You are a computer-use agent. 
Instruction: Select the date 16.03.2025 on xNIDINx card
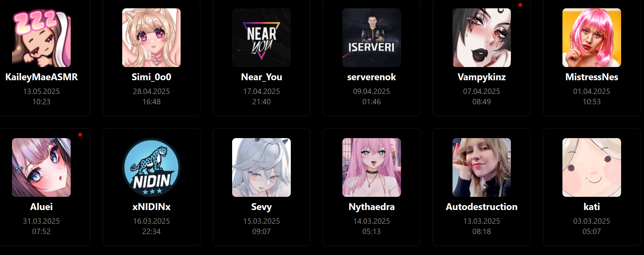(x=151, y=221)
